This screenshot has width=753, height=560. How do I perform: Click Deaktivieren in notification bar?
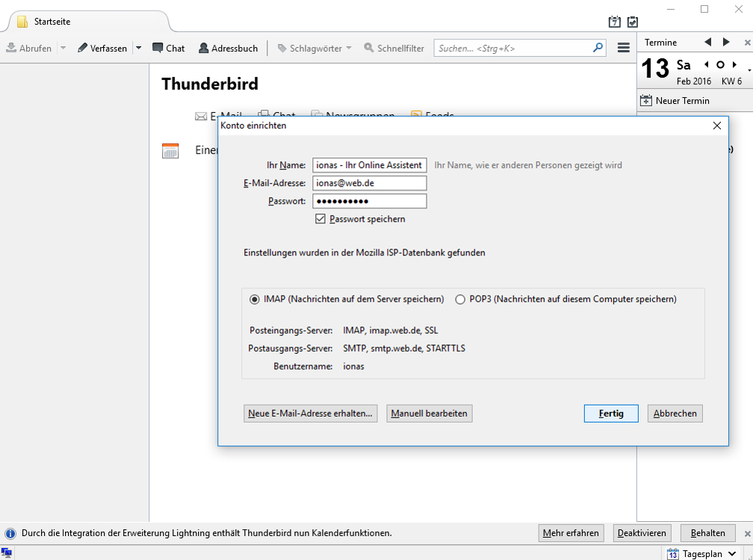click(642, 533)
